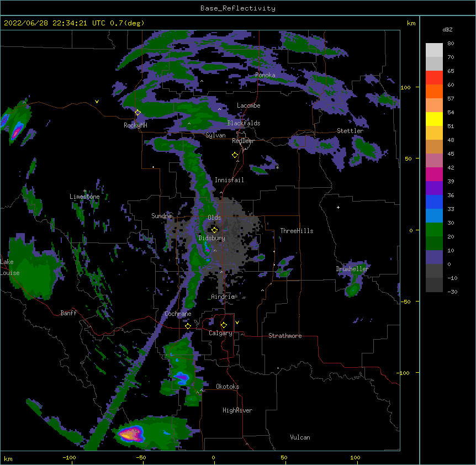The width and height of the screenshot is (476, 465).
Task: Click the storm cell core west of Okotoks
Action: tap(182, 378)
